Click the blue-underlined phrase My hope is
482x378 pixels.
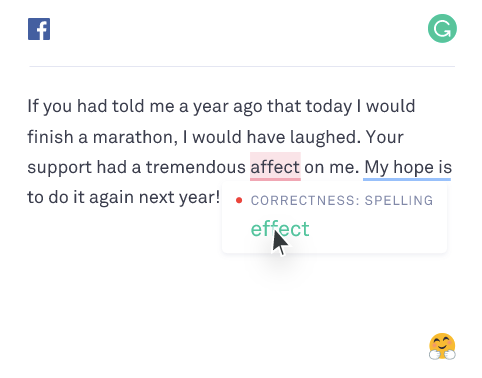coord(408,167)
